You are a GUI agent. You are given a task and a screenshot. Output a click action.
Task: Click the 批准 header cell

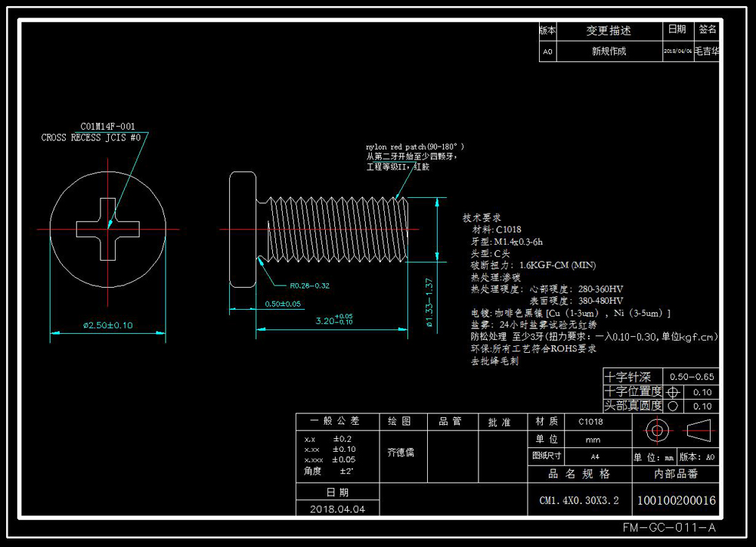[x=503, y=422]
